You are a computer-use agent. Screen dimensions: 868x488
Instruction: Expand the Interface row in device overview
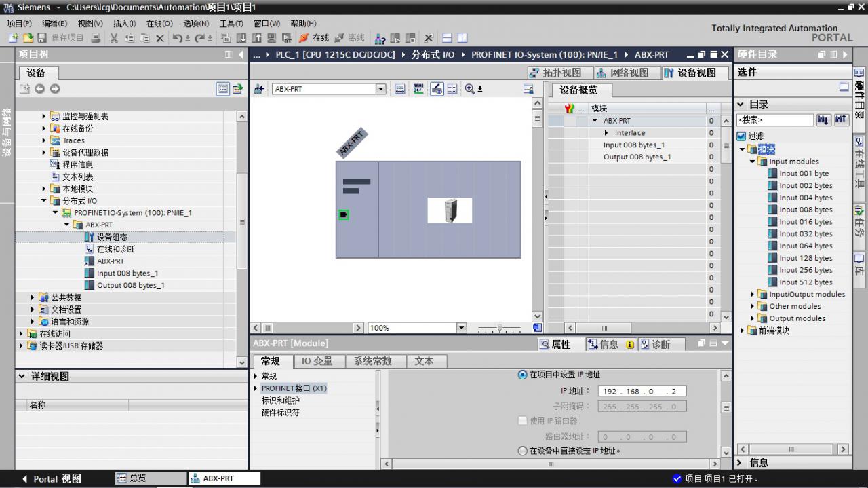pos(606,133)
